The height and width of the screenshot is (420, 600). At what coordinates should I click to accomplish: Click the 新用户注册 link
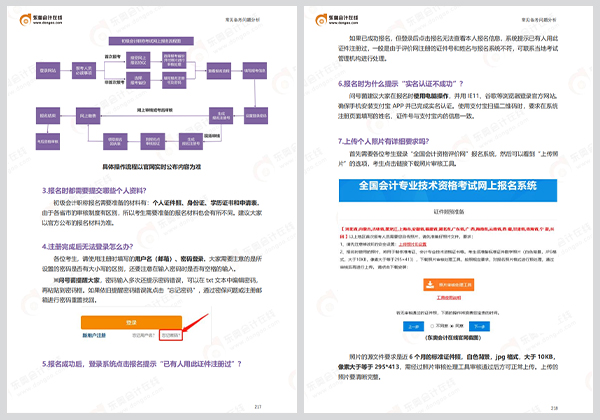click(x=94, y=335)
